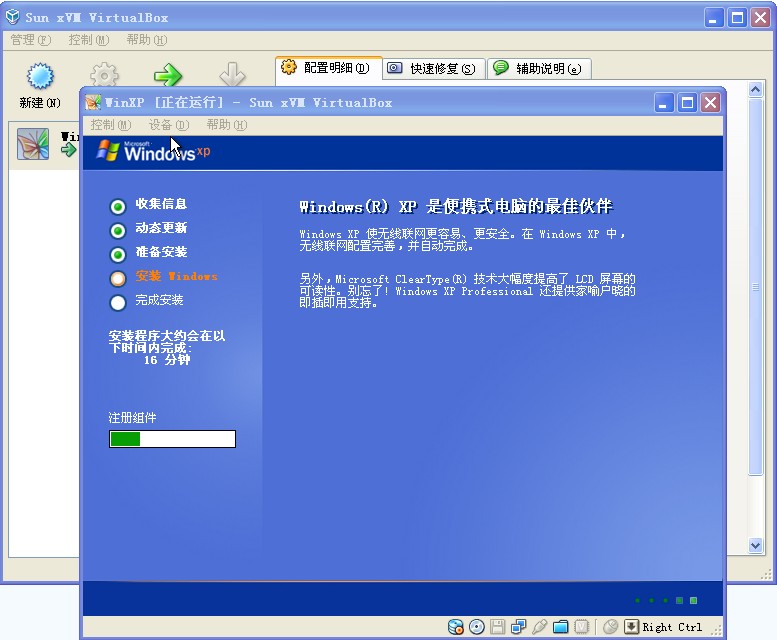The width and height of the screenshot is (777, 640).
Task: Click the CD/DVD status bar icon
Action: click(x=477, y=627)
